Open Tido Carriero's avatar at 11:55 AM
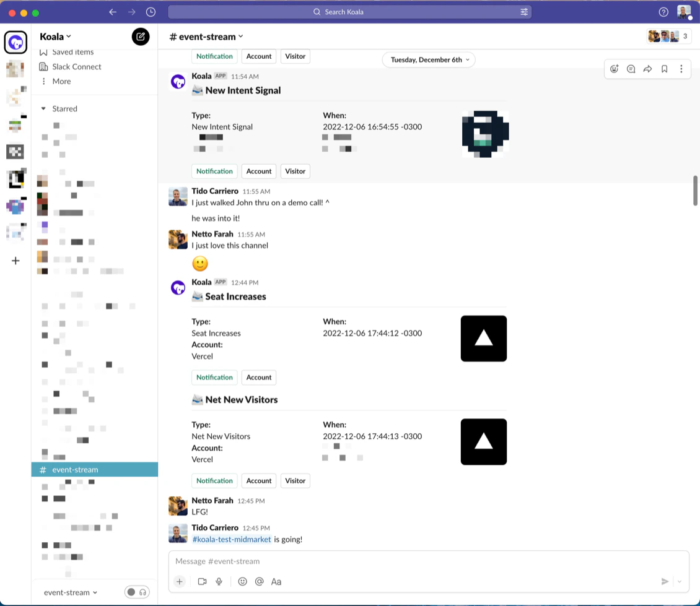Screen dimensions: 700x606 point(178,197)
